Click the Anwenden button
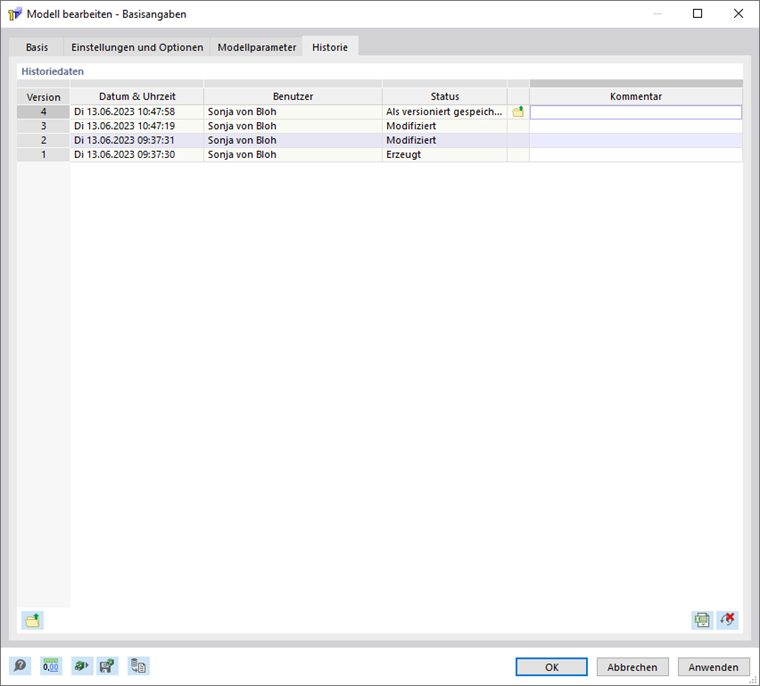The width and height of the screenshot is (760, 686). click(713, 667)
